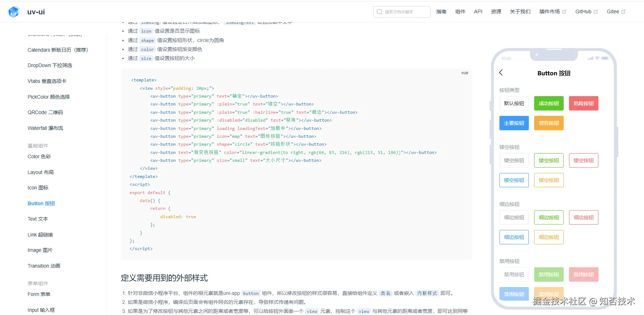
Task: Select Waterfall 瀑布流 in sidebar
Action: 45,128
